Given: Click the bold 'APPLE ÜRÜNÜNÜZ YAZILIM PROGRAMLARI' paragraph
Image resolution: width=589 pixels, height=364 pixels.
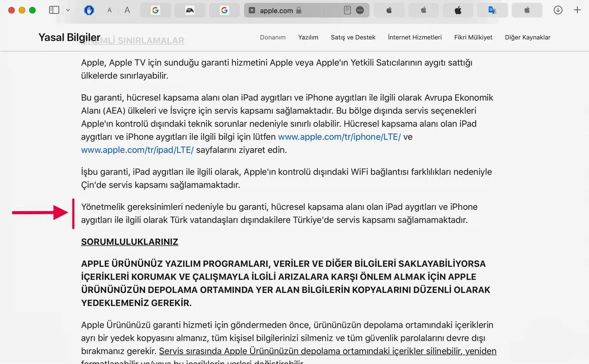Looking at the screenshot, I should click(285, 283).
